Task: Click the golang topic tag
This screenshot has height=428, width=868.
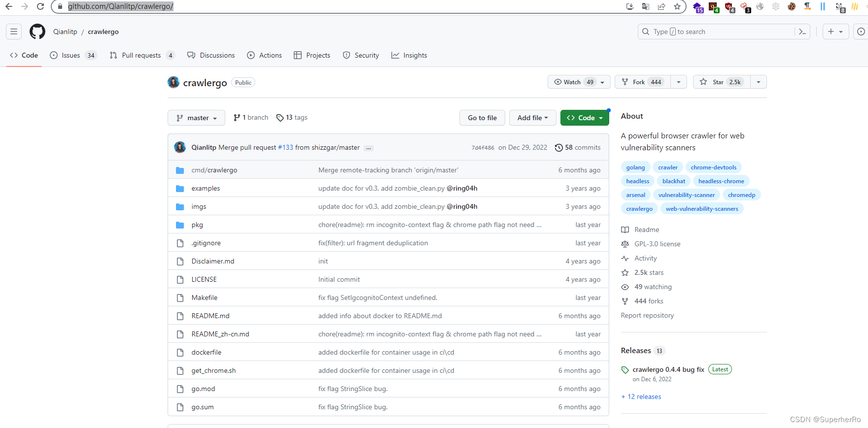Action: 635,167
